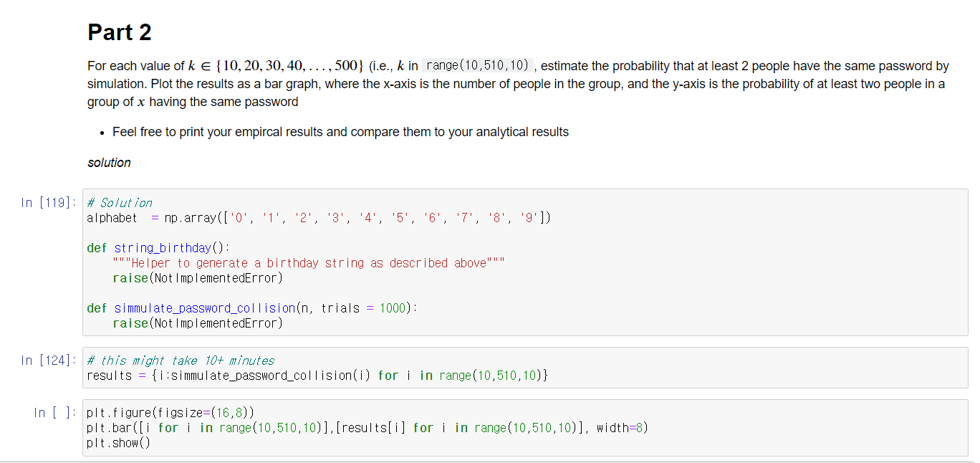Click the Part 2 heading
980x463 pixels.
(x=119, y=32)
